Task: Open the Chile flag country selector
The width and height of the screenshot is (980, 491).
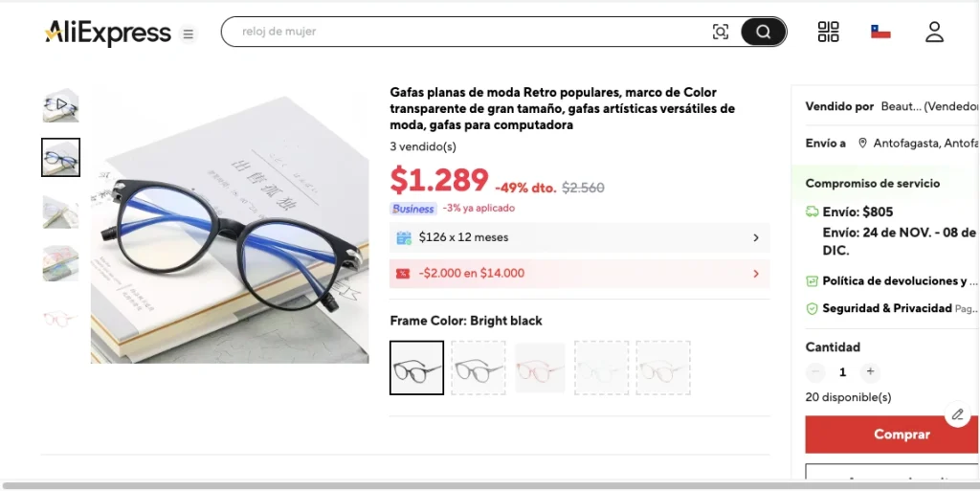Action: pos(880,32)
